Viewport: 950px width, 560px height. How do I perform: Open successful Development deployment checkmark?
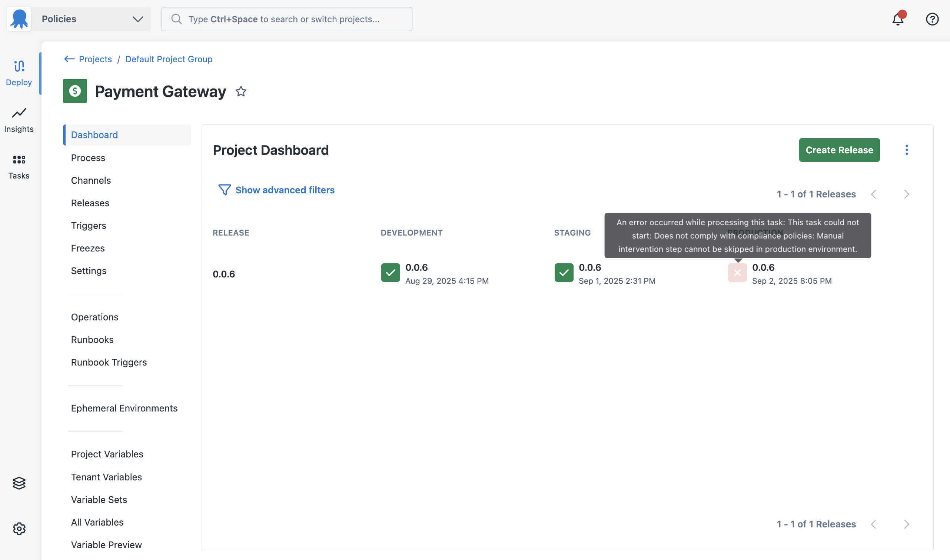(x=391, y=273)
